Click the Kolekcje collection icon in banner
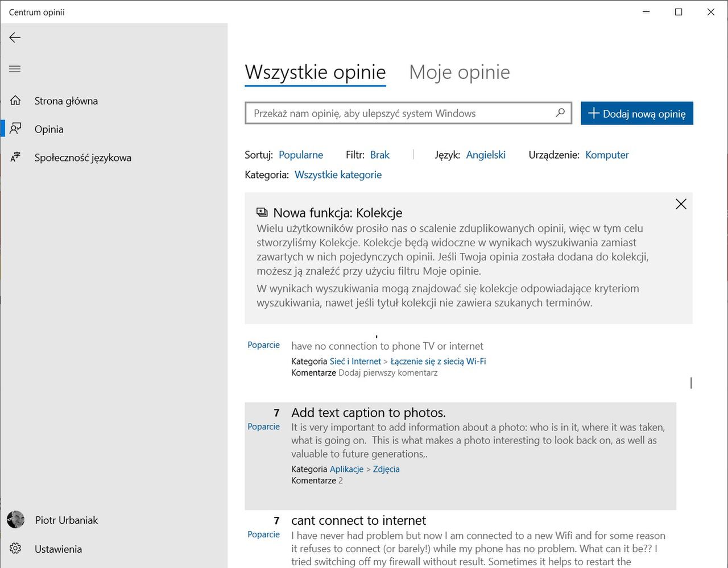The height and width of the screenshot is (568, 728). pyautogui.click(x=262, y=213)
